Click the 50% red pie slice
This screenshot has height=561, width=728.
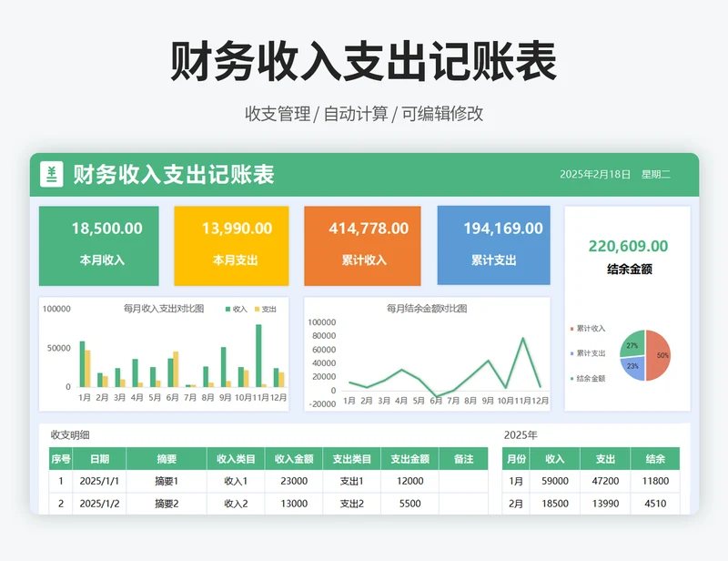(x=659, y=355)
